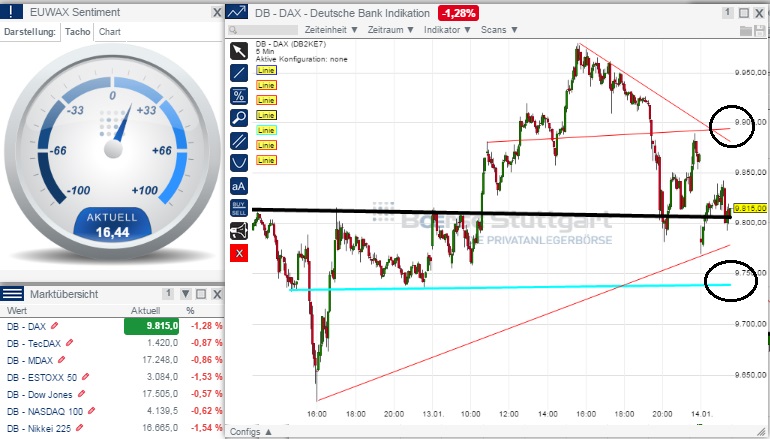The height and width of the screenshot is (439, 770).
Task: Open the Scans dropdown
Action: pyautogui.click(x=499, y=30)
